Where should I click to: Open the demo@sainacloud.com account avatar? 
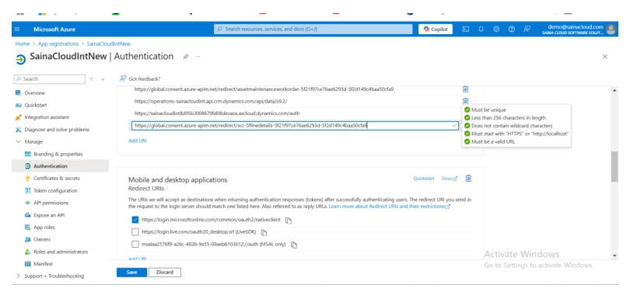pos(611,29)
